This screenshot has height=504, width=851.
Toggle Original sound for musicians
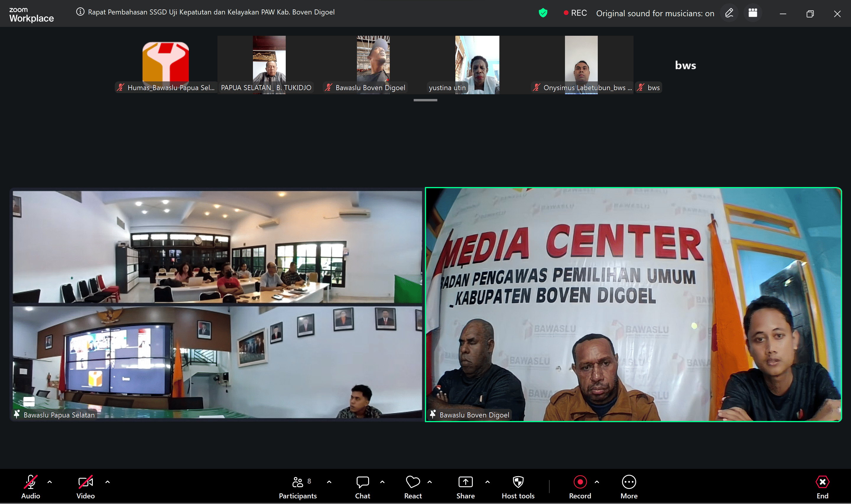pos(655,13)
